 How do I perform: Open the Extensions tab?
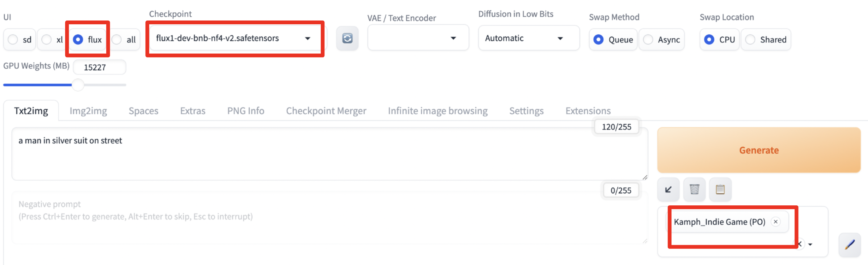(x=588, y=111)
